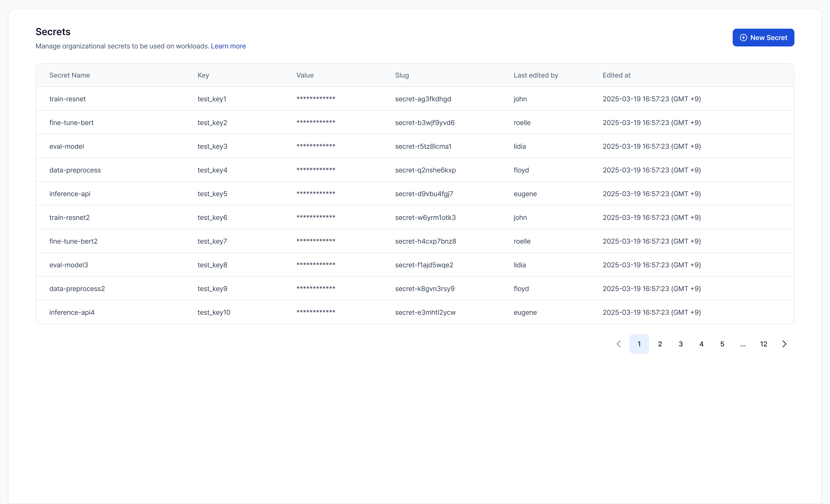Click editor lidia in eval-model row
This screenshot has height=504, width=830.
pyautogui.click(x=519, y=146)
